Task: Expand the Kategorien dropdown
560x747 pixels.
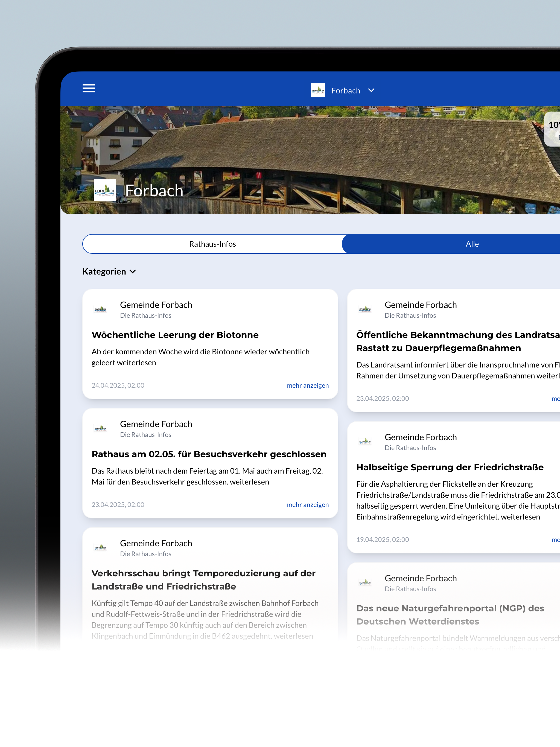Action: point(109,272)
